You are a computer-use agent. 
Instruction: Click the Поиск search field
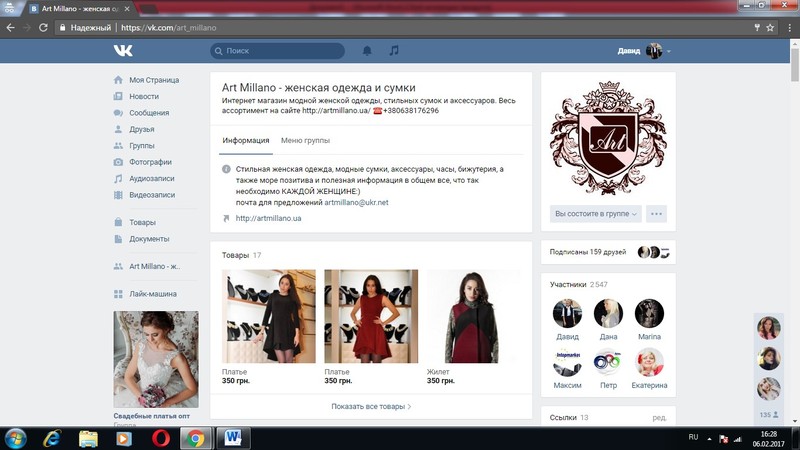click(x=278, y=51)
